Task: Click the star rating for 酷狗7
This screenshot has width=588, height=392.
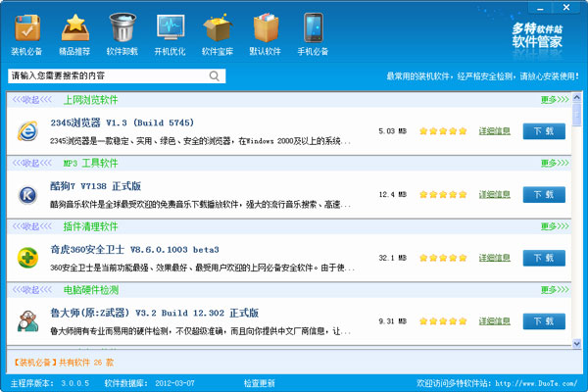Action: point(443,194)
